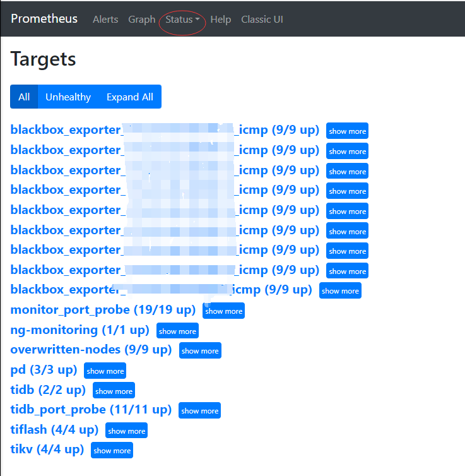Open tidb (2/2 up) link
The image size is (465, 476).
coord(48,390)
